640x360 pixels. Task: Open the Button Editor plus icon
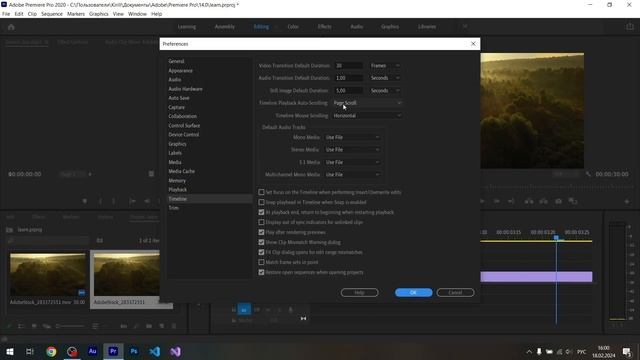pos(627,201)
